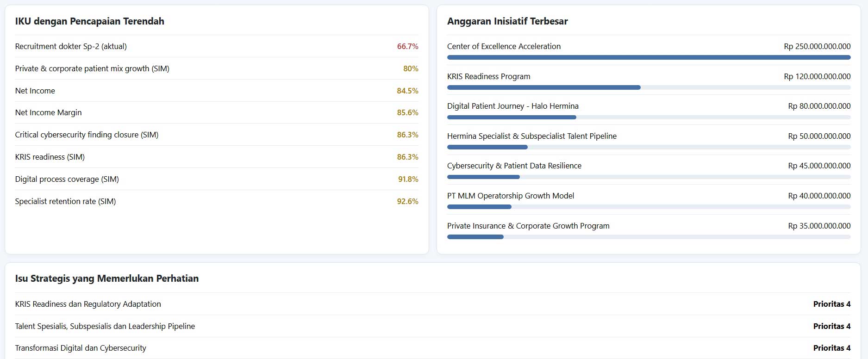Click the Rp 250.000.000.000 budget amount
The height and width of the screenshot is (359, 868).
pos(817,46)
